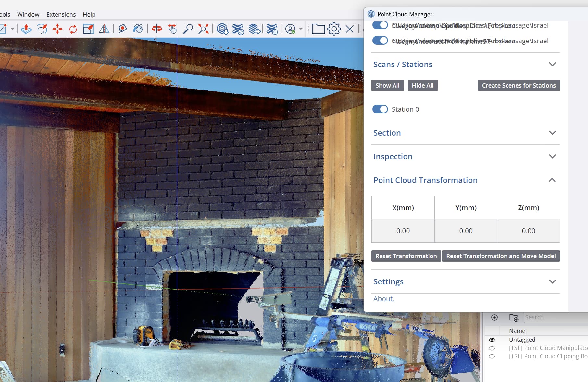The image size is (588, 382).
Task: Click Create Scenes for Stations
Action: point(519,85)
